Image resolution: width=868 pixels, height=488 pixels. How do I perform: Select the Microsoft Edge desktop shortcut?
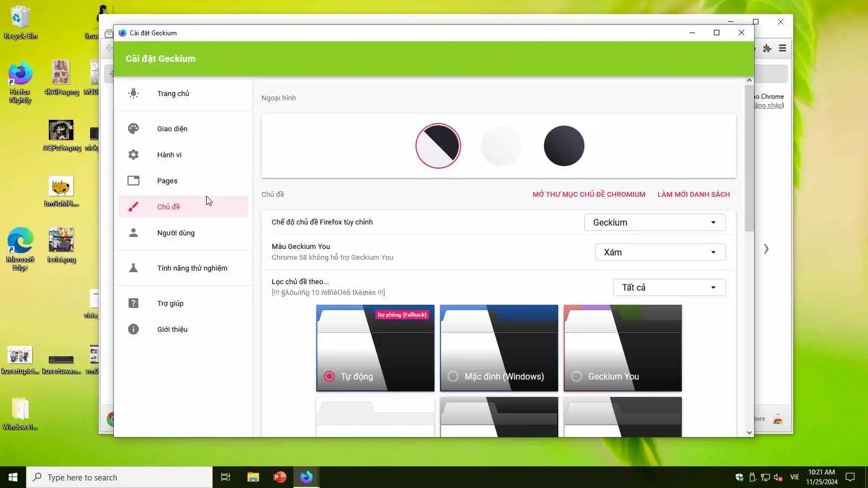[21, 249]
